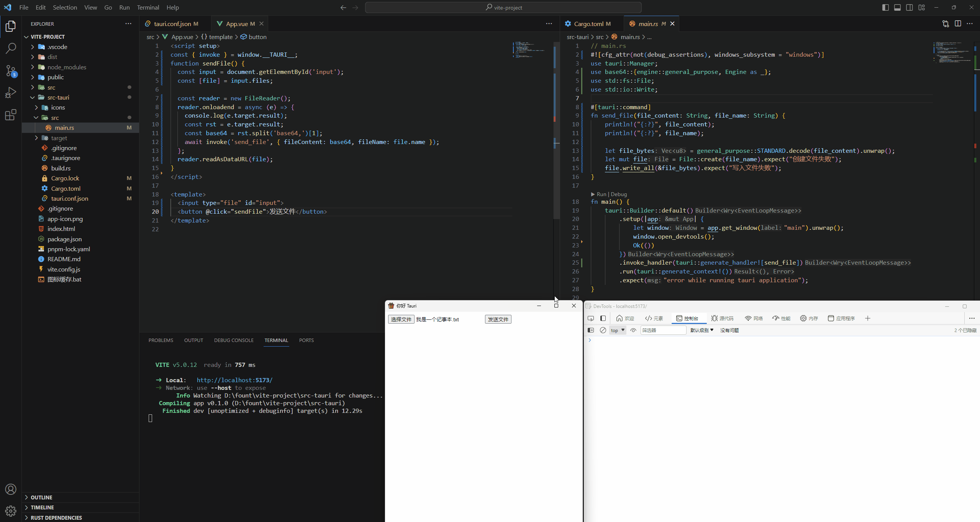Toggle DevTools console sidebar visibility

(x=591, y=330)
